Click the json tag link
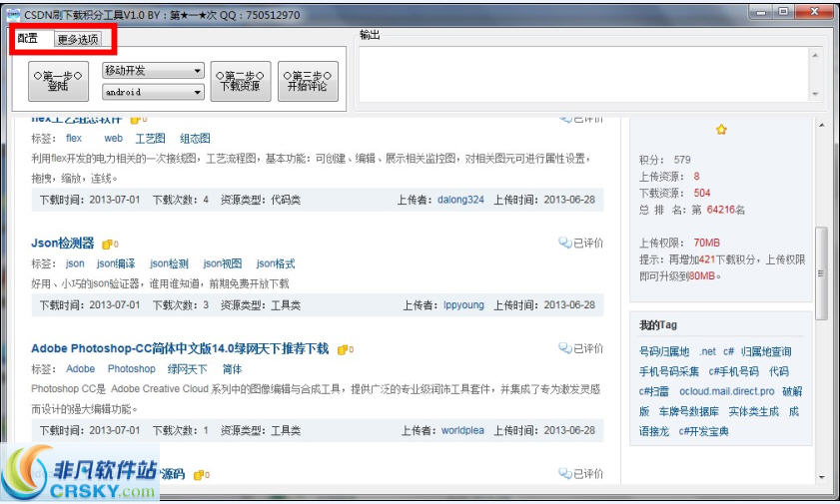Viewport: 840px width, 504px height. (75, 263)
